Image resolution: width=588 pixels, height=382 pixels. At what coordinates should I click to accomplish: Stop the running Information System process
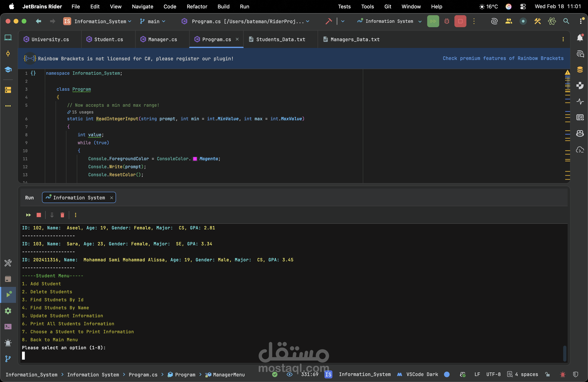coord(460,21)
